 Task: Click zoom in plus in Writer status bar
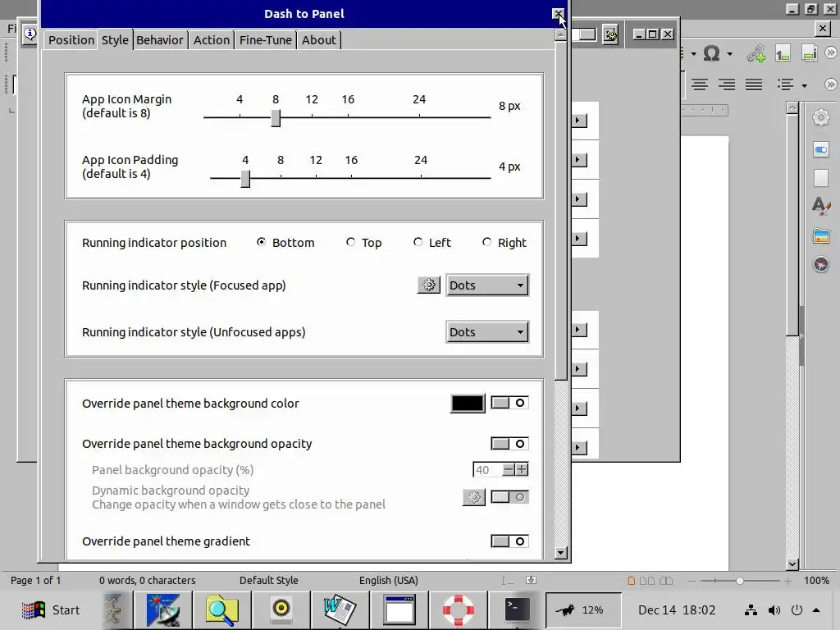pyautogui.click(x=787, y=581)
